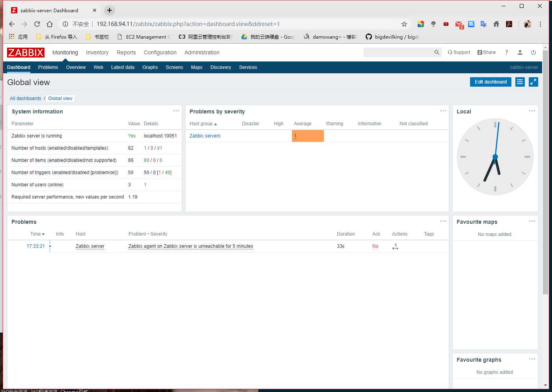The width and height of the screenshot is (552, 392).
Task: Open the Support link
Action: coord(459,52)
